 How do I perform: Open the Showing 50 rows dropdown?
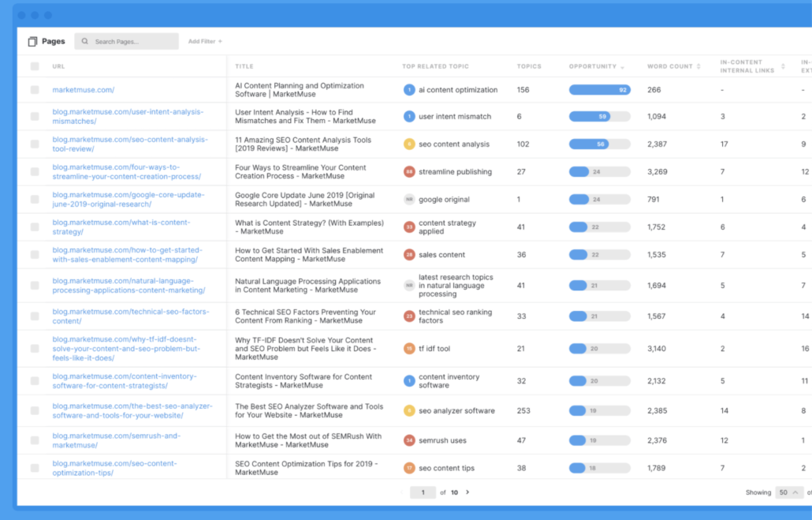point(788,492)
